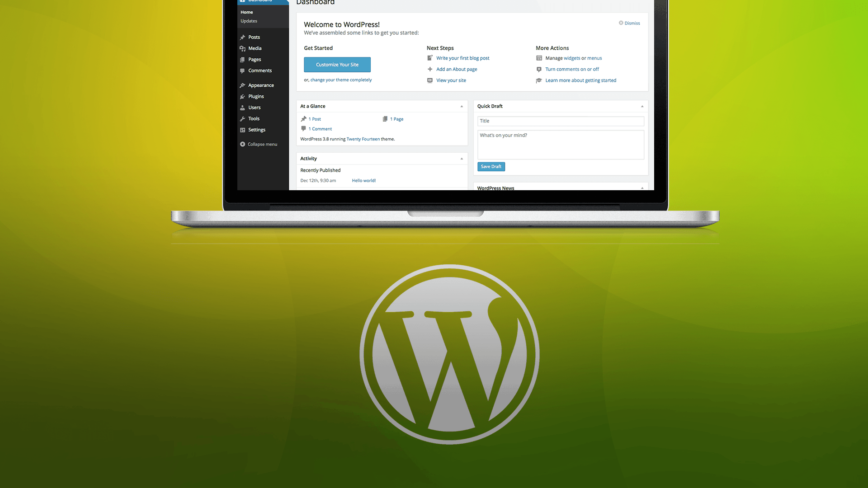Click the bubble icon beside 1 Comment
Screen dimensions: 868x488
[x=304, y=129]
